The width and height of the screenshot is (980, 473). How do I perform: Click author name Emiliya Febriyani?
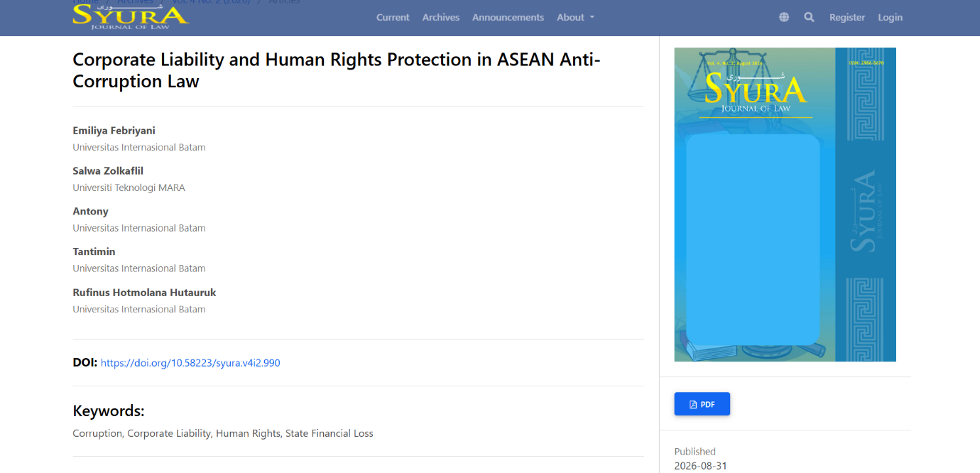pyautogui.click(x=114, y=131)
